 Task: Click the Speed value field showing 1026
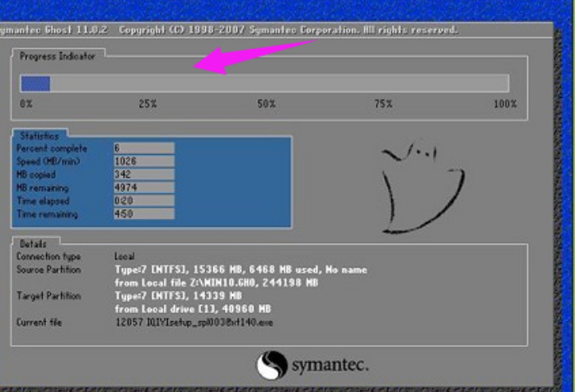tap(144, 161)
